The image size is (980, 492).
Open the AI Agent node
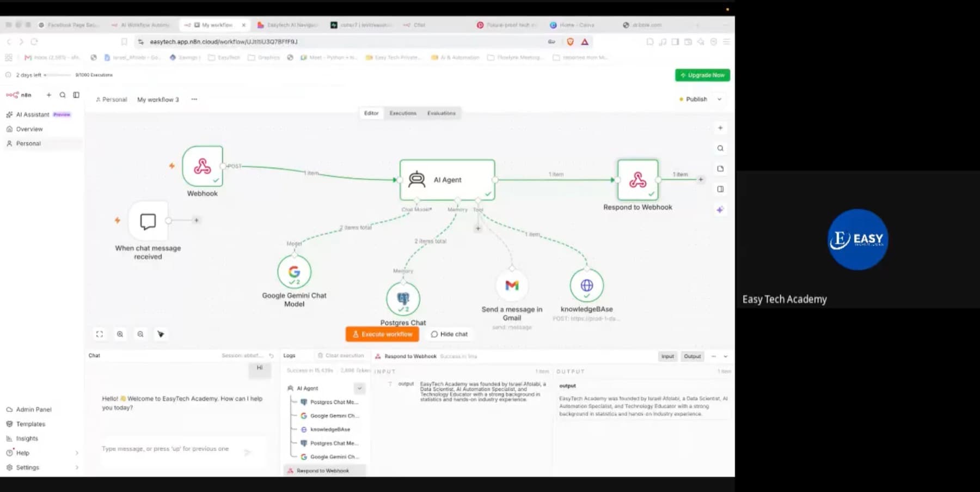(x=447, y=180)
